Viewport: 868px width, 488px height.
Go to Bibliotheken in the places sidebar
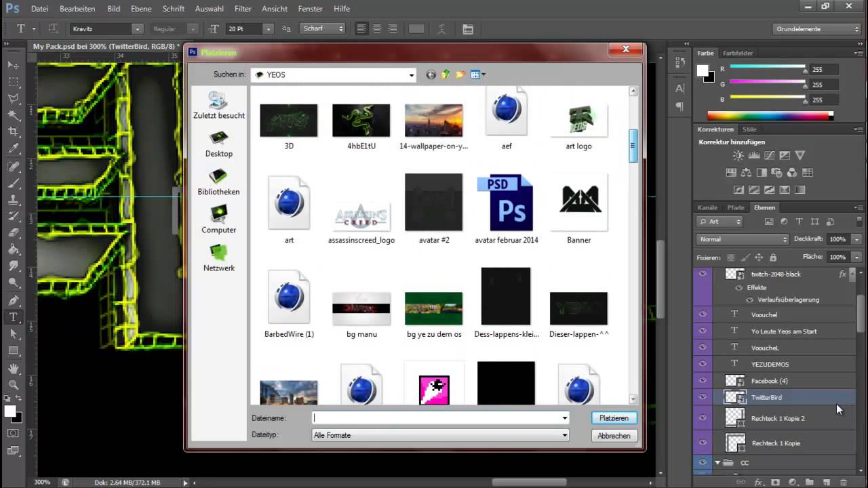click(218, 182)
